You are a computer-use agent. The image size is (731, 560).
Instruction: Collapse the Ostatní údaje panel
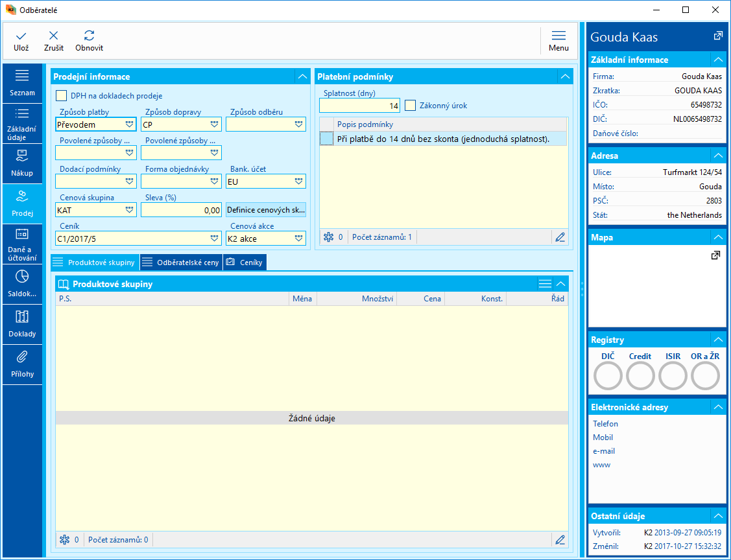click(718, 516)
